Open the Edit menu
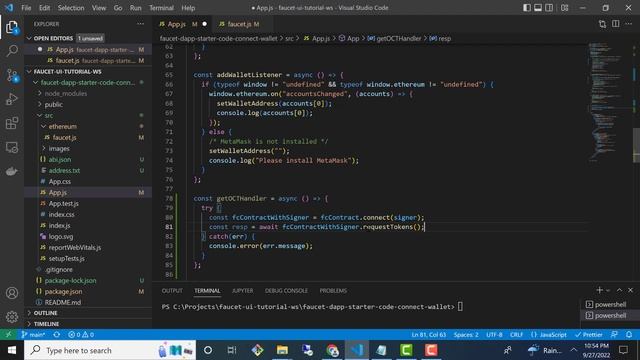Screen dimensions: 640x360 coord(44,8)
